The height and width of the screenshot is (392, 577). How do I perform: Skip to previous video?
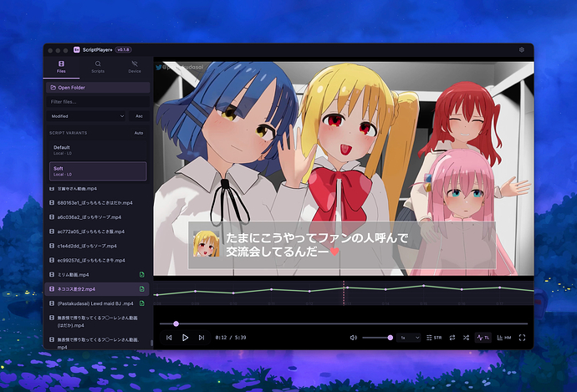pyautogui.click(x=169, y=338)
